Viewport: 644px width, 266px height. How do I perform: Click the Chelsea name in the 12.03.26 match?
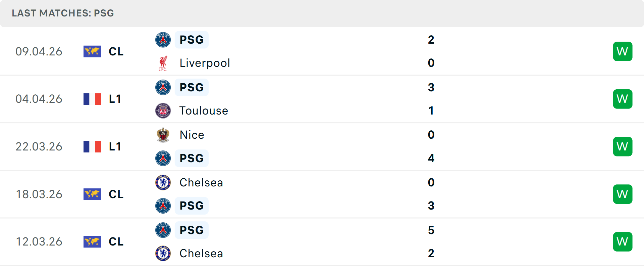pos(201,253)
